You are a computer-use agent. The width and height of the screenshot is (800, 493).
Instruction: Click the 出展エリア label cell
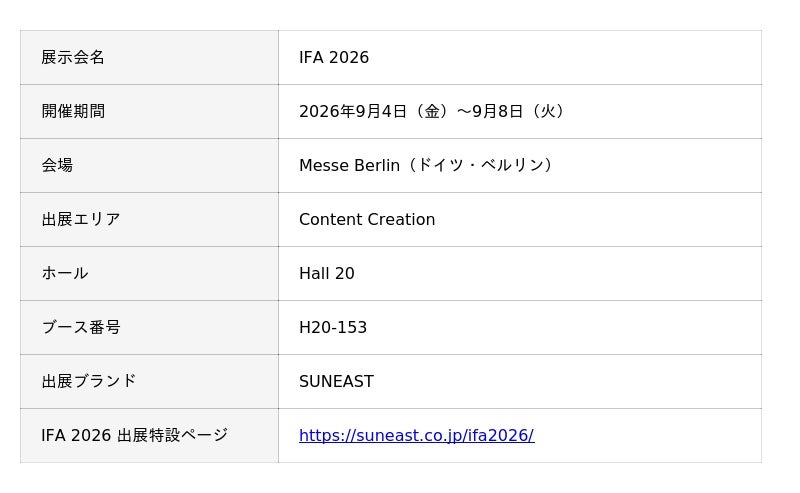pyautogui.click(x=149, y=219)
